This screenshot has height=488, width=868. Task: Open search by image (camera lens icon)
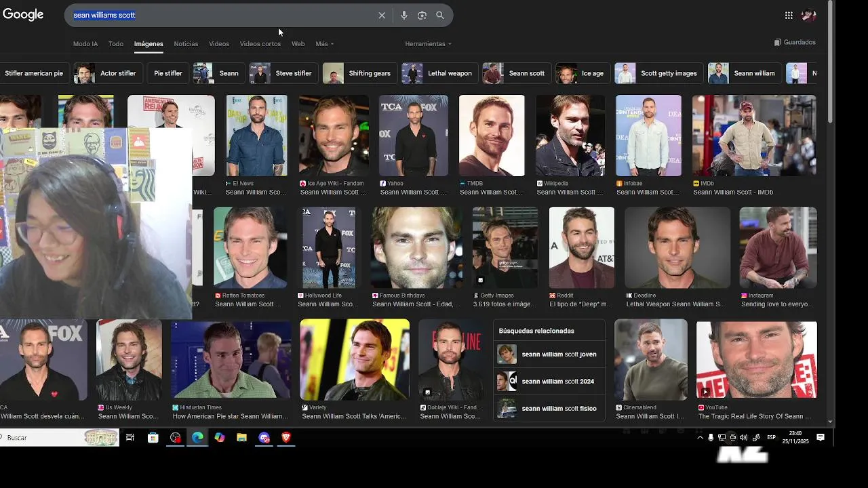coord(422,15)
